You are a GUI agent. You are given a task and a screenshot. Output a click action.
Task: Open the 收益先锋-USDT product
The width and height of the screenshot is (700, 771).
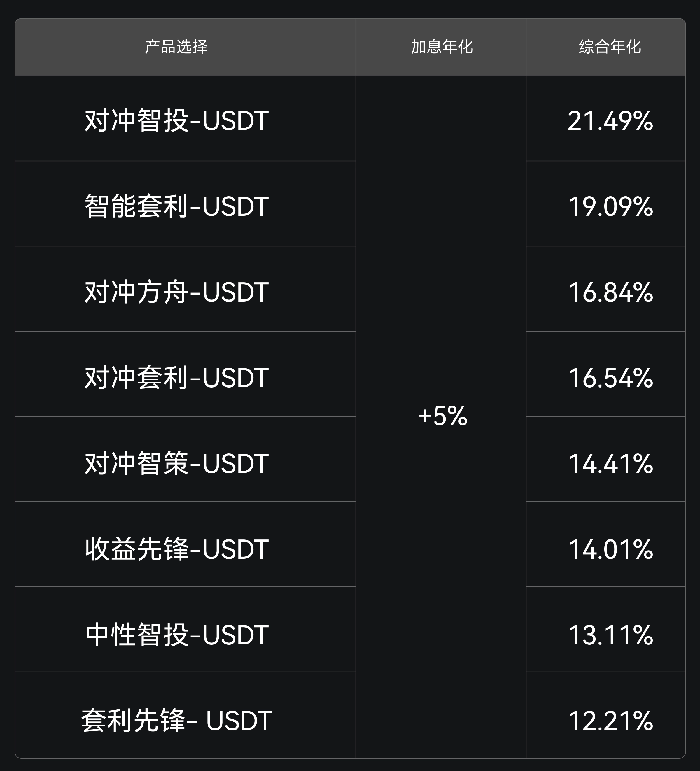coord(176,549)
